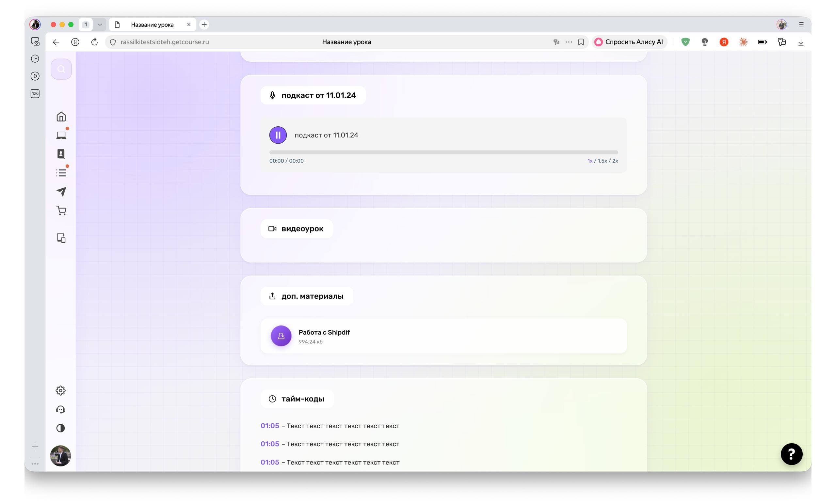The height and width of the screenshot is (504, 836).
Task: Open the support headset icon
Action: pos(60,409)
